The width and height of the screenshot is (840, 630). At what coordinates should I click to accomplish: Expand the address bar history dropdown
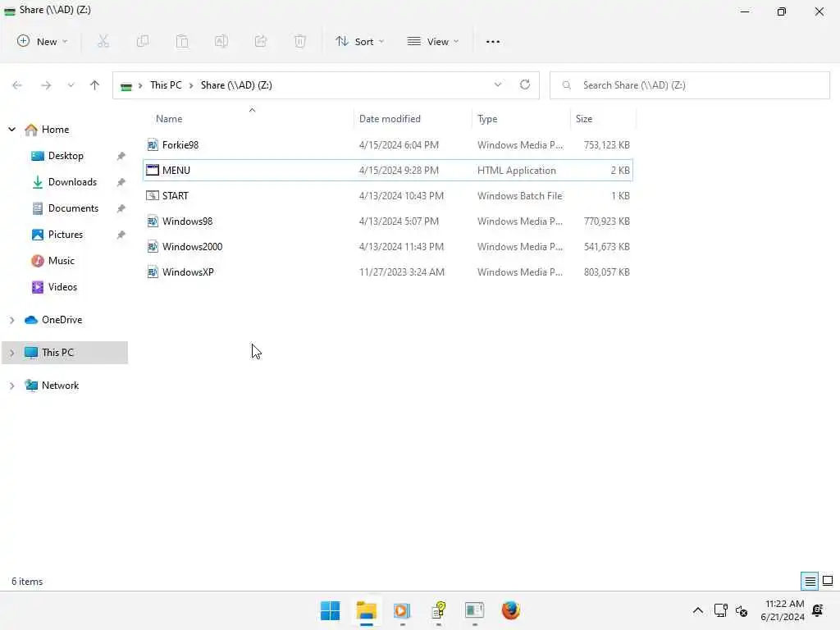pos(498,84)
